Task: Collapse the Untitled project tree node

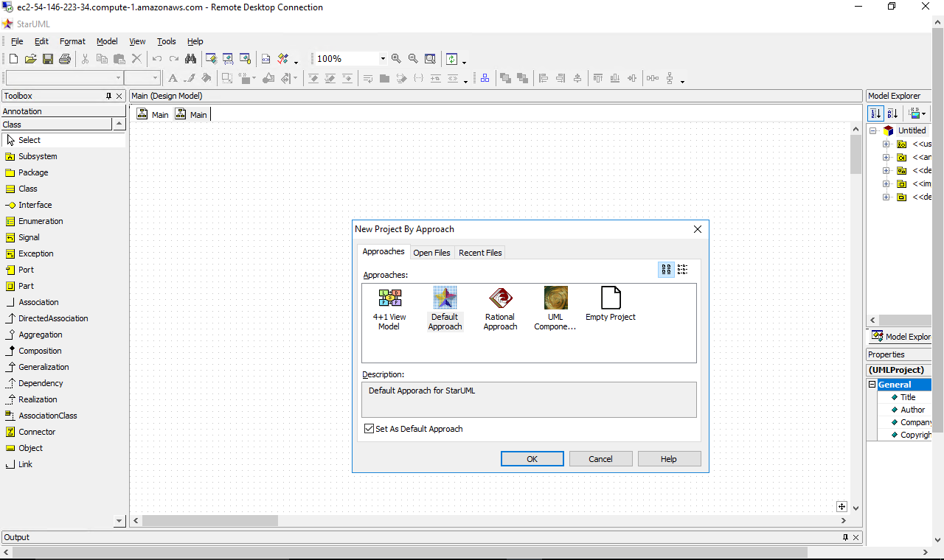Action: coord(873,130)
